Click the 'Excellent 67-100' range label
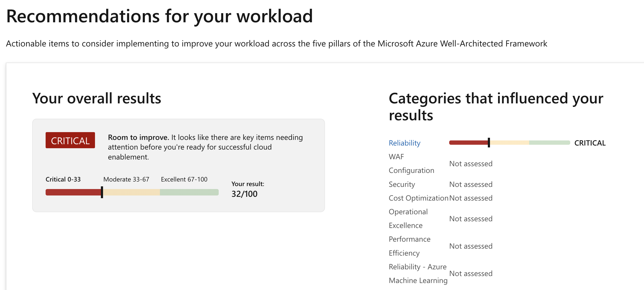This screenshot has width=644, height=290. 184,179
